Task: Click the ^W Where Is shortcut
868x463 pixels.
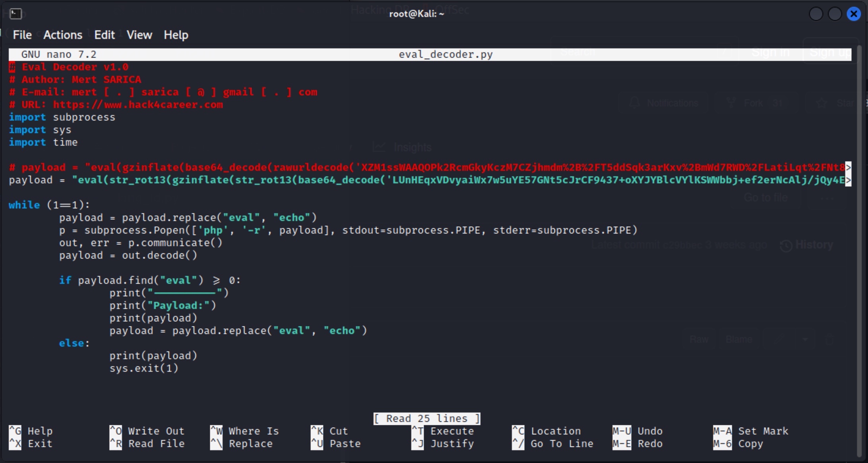Action: pyautogui.click(x=244, y=431)
